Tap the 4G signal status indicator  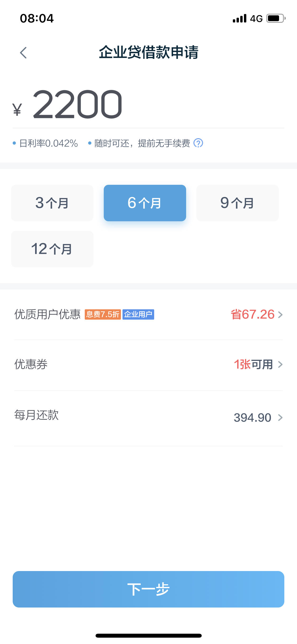[256, 19]
